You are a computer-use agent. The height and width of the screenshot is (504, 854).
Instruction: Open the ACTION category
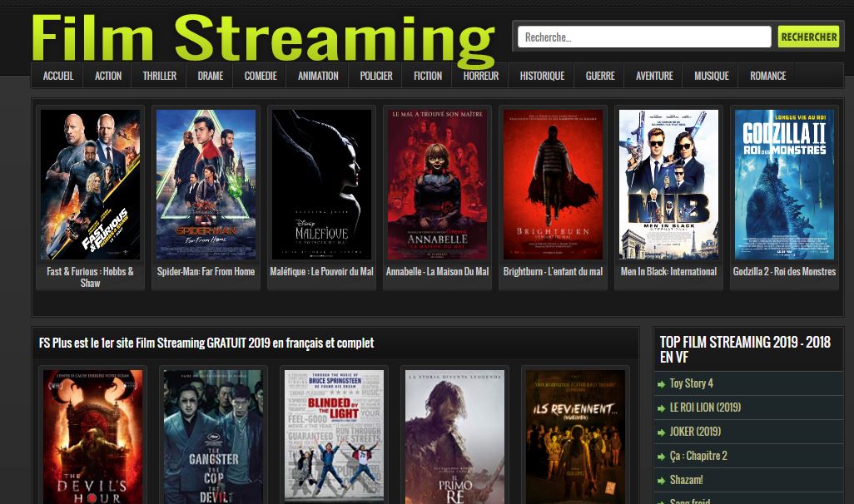(108, 76)
